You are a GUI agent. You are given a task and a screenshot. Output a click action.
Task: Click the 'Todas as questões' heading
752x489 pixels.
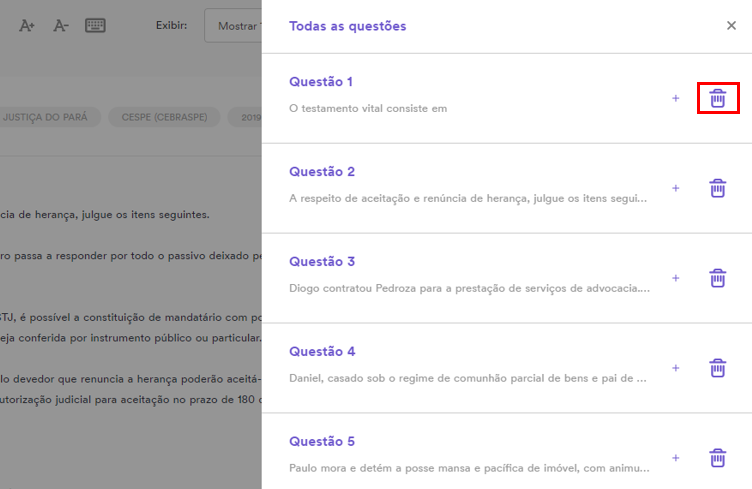click(348, 26)
